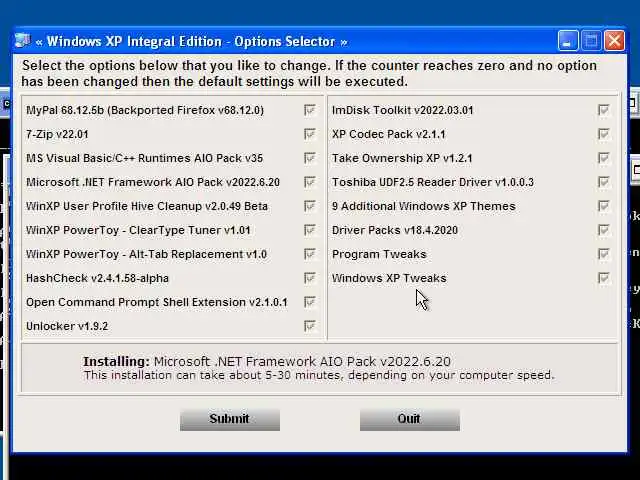The height and width of the screenshot is (480, 640).
Task: Toggle WinXP User Profile Hive Cleanup checkbox
Action: point(310,206)
